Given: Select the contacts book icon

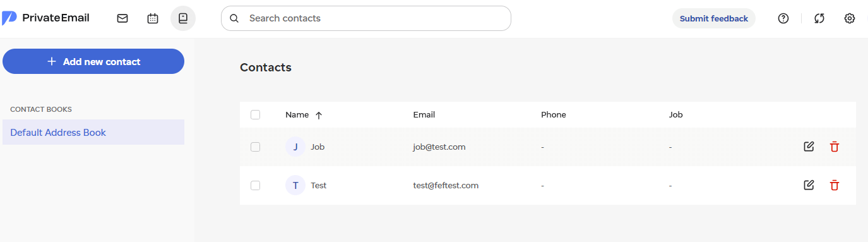Looking at the screenshot, I should [183, 18].
